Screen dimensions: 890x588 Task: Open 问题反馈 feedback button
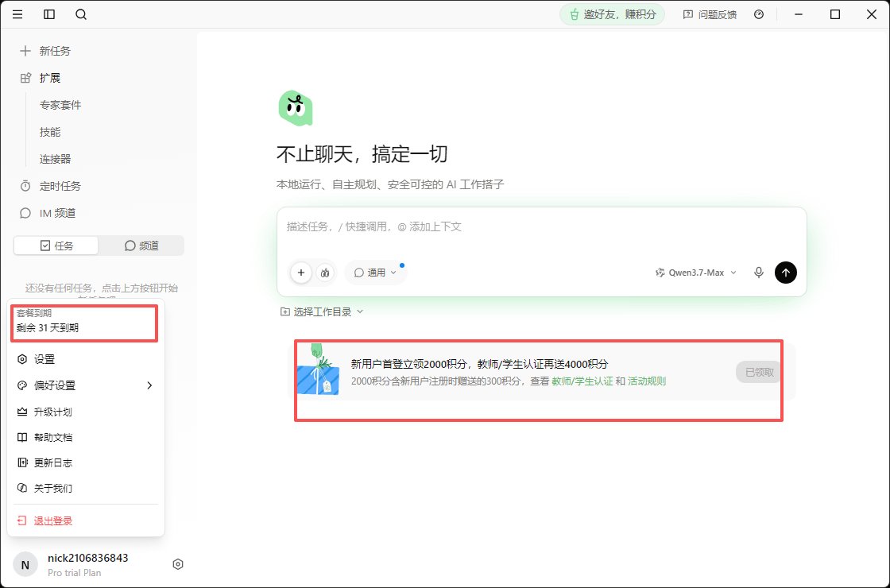710,15
